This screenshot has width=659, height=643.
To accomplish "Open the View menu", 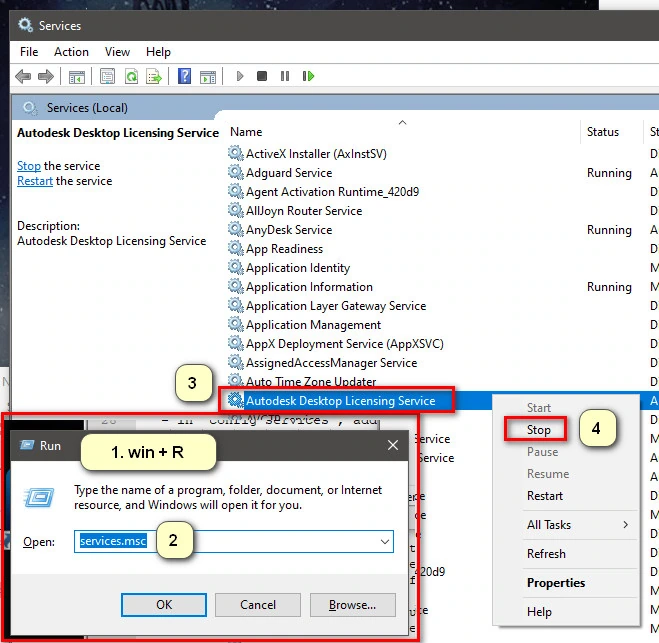I will [x=117, y=52].
